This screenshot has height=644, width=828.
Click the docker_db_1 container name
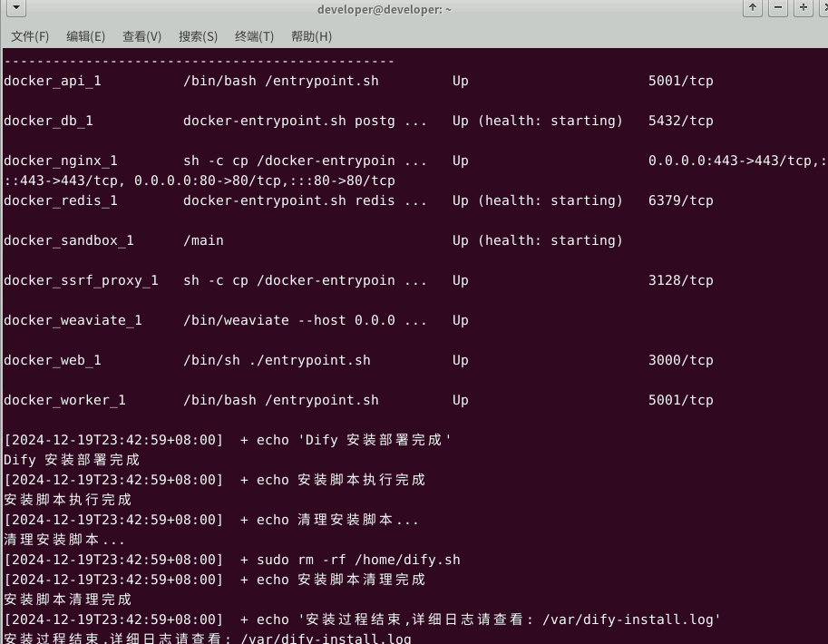(48, 121)
